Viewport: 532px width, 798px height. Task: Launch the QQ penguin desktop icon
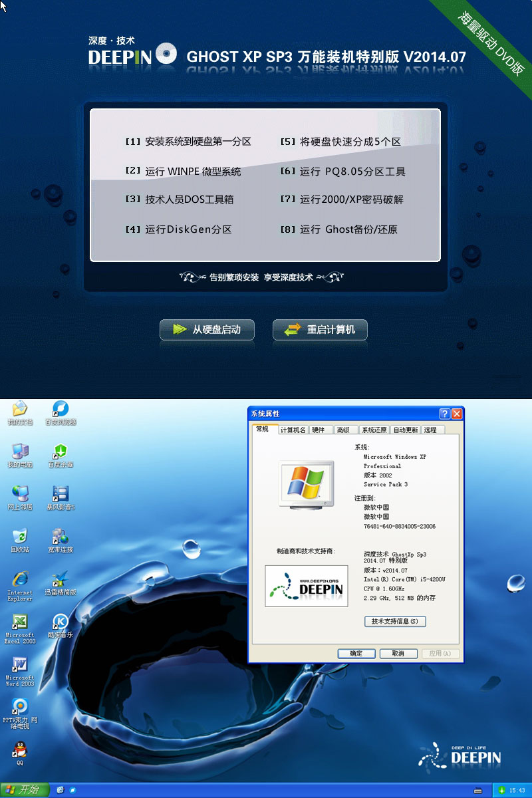[20, 753]
